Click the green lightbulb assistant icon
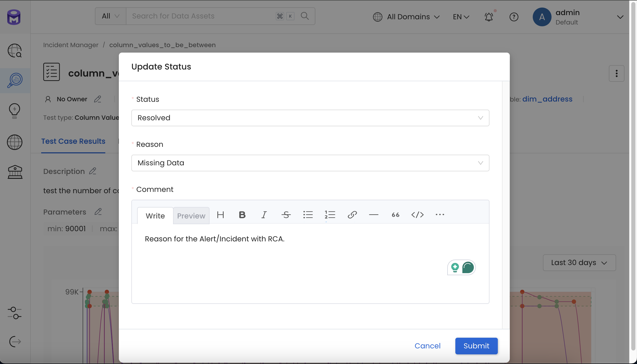The width and height of the screenshot is (637, 364). click(x=455, y=267)
